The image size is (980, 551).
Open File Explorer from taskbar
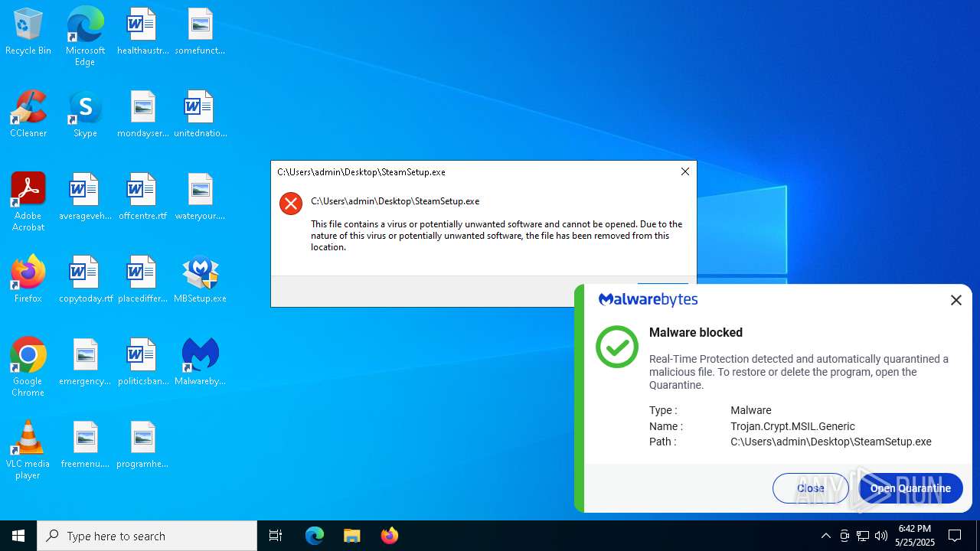point(351,536)
